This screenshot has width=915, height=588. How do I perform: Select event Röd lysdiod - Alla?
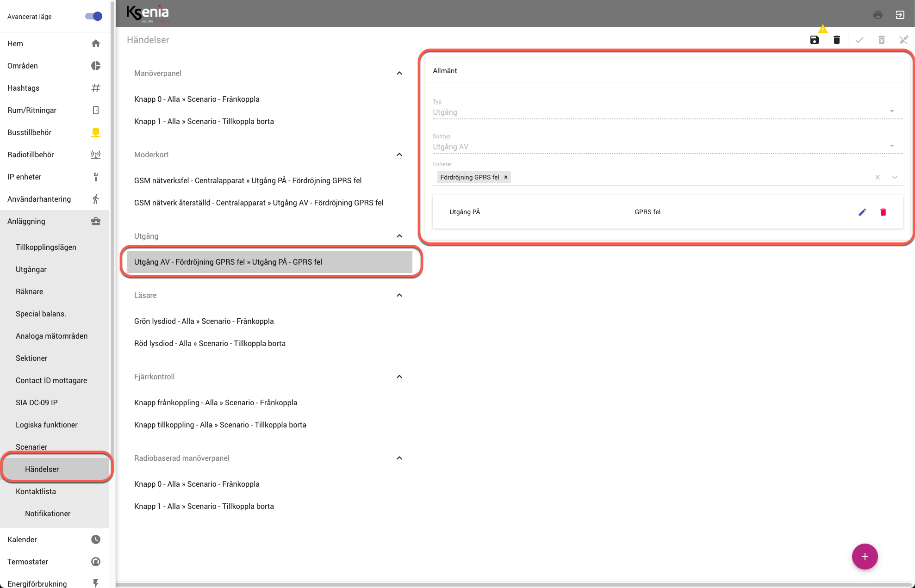(x=210, y=343)
